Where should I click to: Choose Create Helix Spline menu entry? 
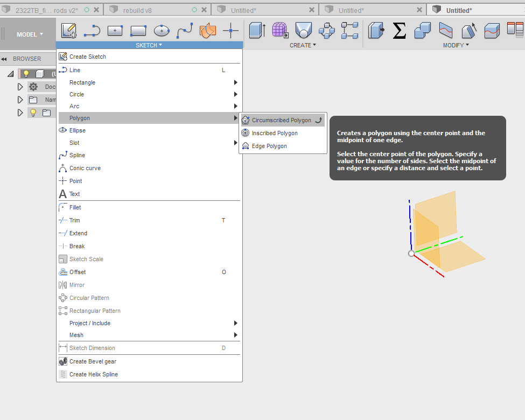tap(93, 374)
